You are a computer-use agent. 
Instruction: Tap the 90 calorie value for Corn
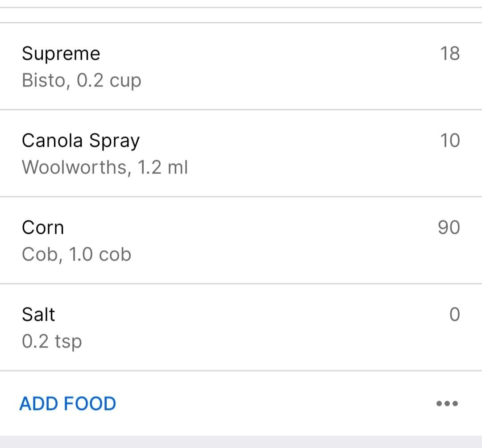(449, 228)
